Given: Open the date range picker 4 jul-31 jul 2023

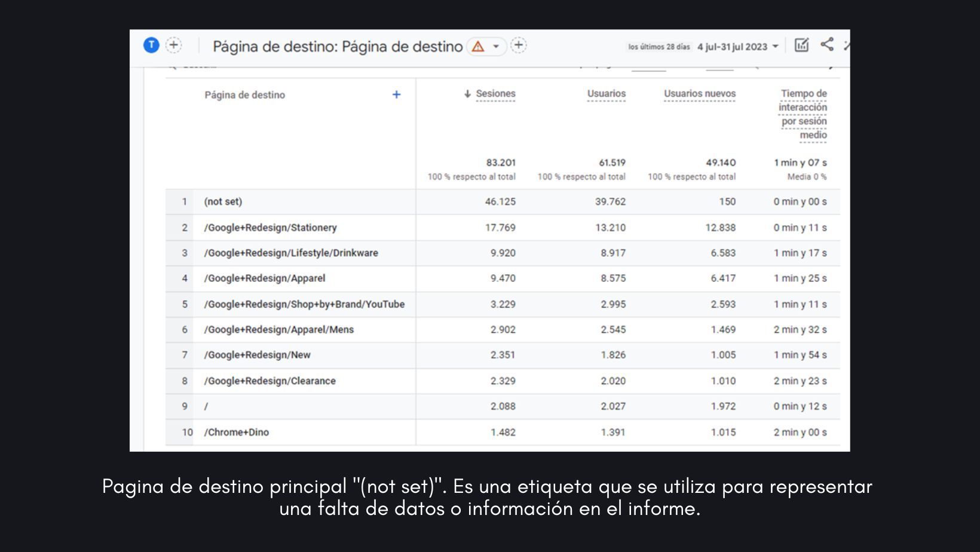Looking at the screenshot, I should (737, 47).
